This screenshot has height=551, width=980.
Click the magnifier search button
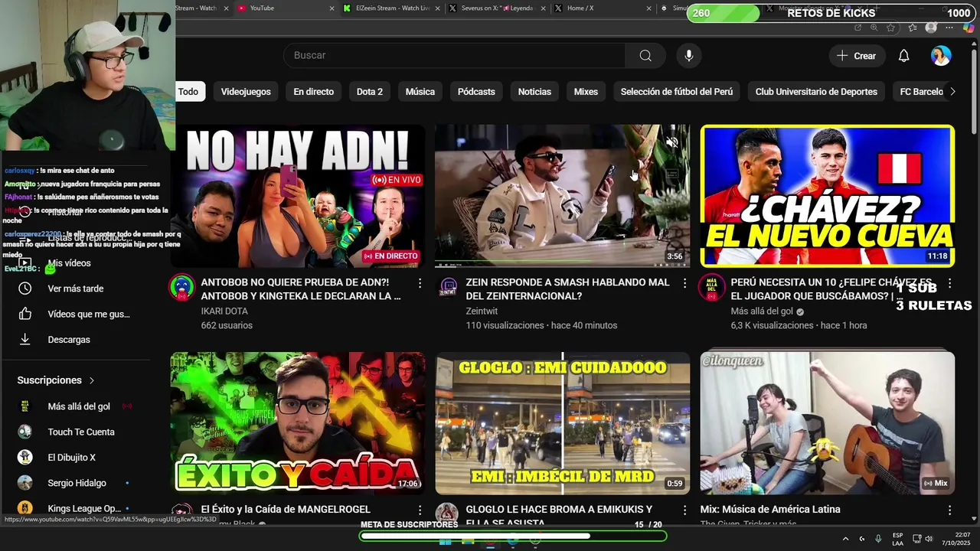tap(645, 55)
